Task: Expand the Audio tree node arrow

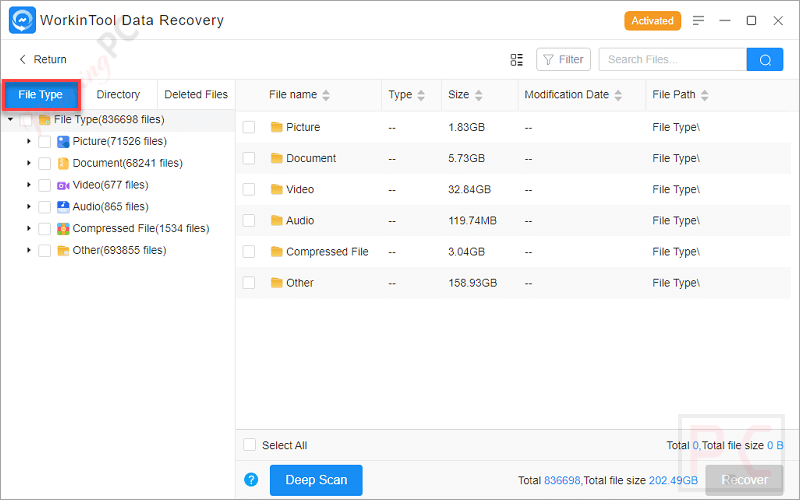Action: click(x=29, y=207)
